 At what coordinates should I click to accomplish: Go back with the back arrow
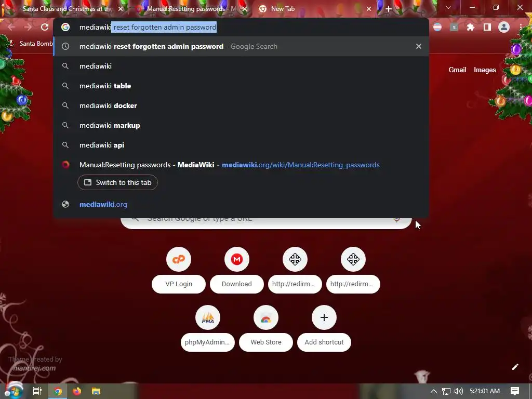[x=11, y=27]
